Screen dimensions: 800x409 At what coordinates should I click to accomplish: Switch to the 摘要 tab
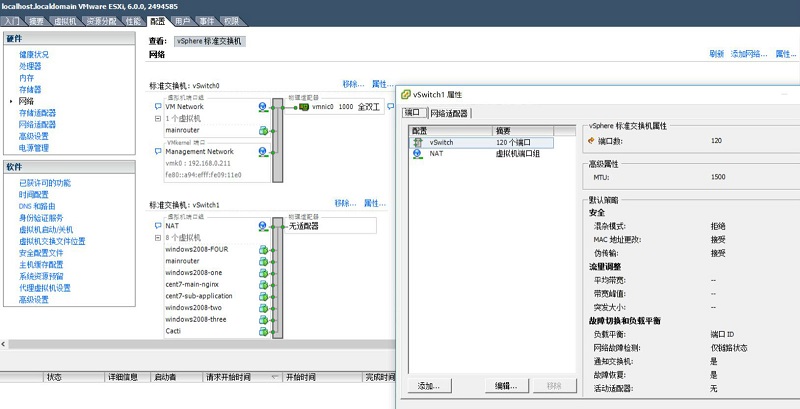pyautogui.click(x=36, y=21)
